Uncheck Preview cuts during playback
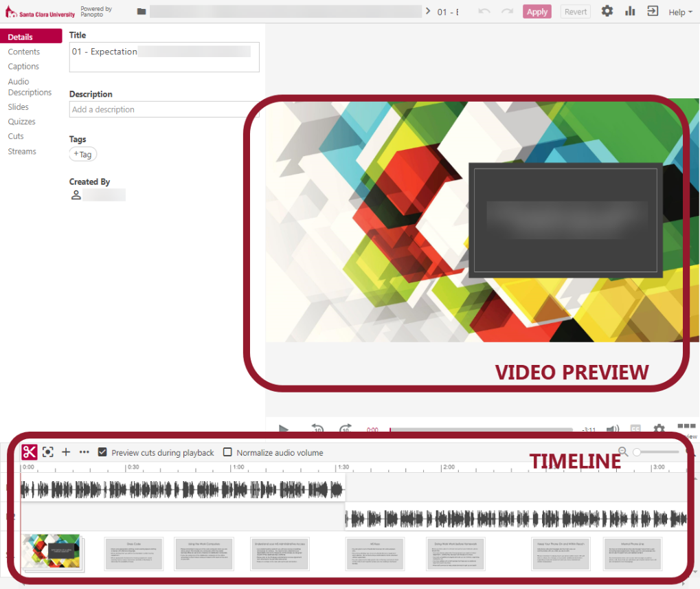This screenshot has height=589, width=700. [102, 452]
